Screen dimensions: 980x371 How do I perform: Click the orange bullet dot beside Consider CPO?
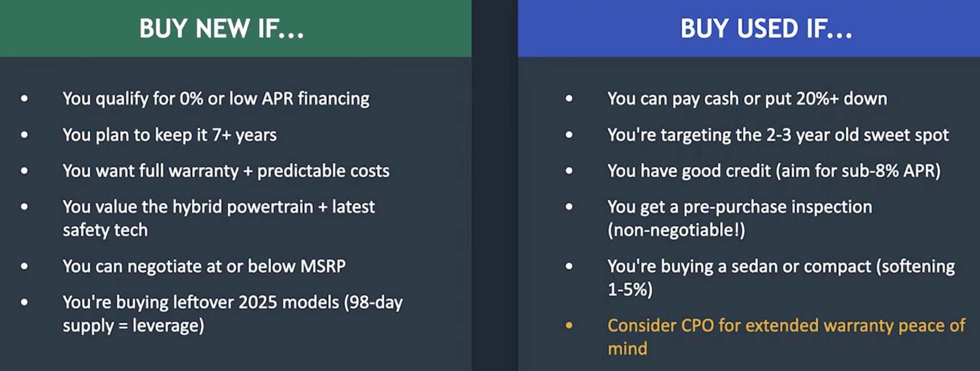pos(569,325)
